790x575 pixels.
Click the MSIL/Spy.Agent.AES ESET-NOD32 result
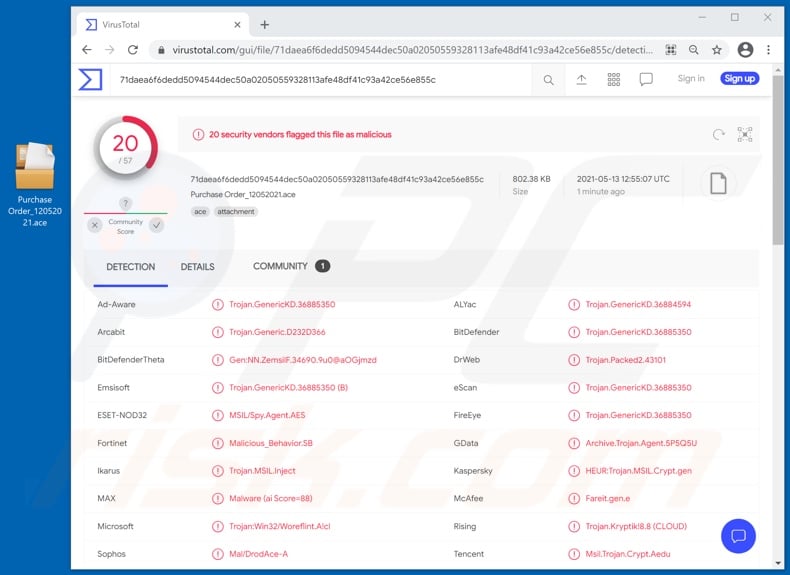[267, 415]
